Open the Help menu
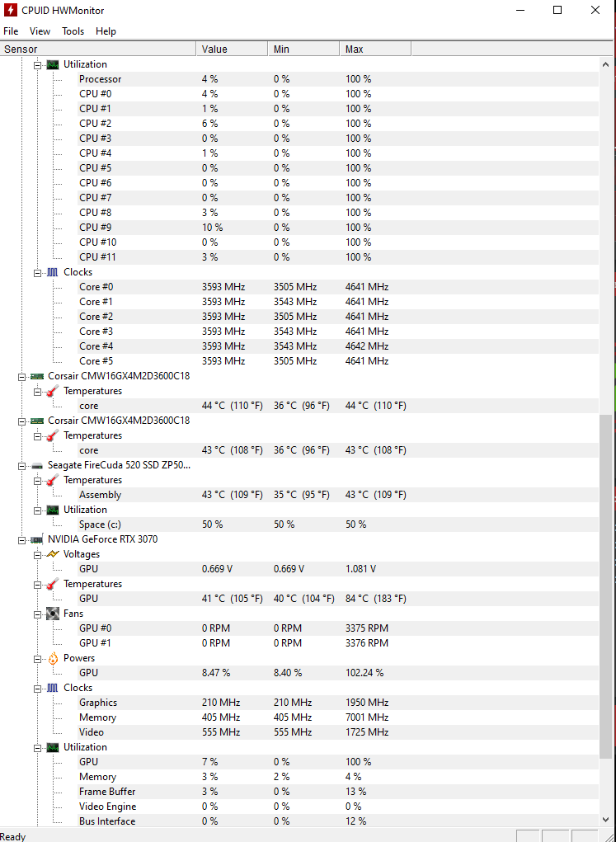 click(106, 31)
